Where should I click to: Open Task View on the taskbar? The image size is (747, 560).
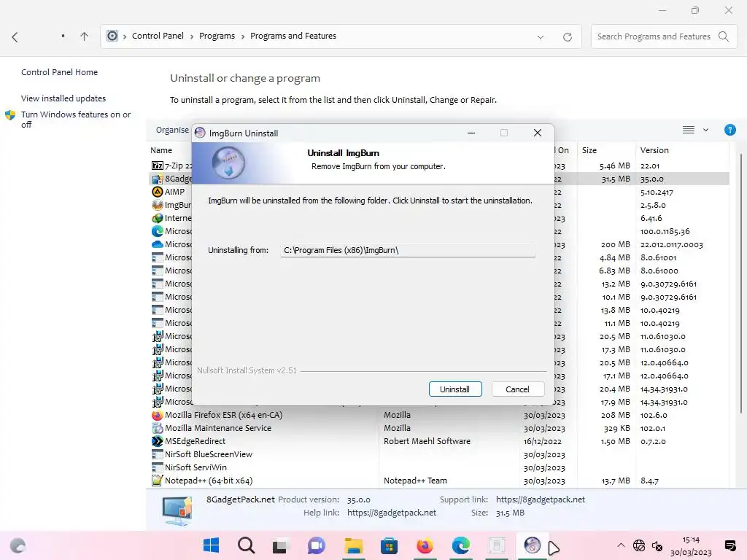[279, 545]
